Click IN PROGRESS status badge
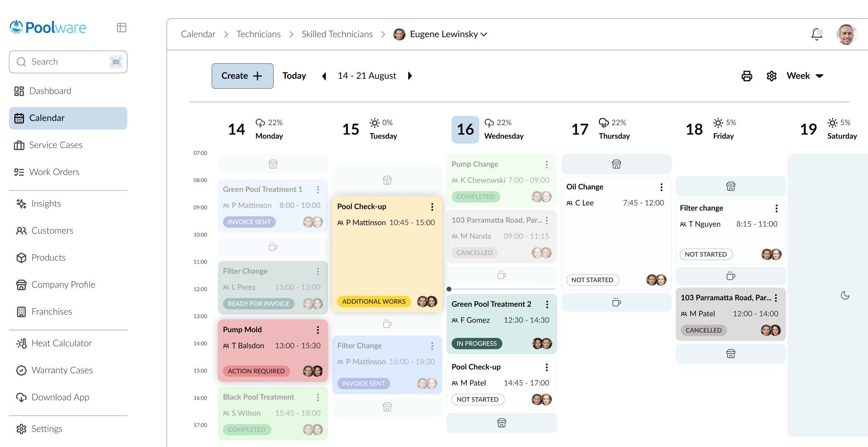 [x=476, y=344]
